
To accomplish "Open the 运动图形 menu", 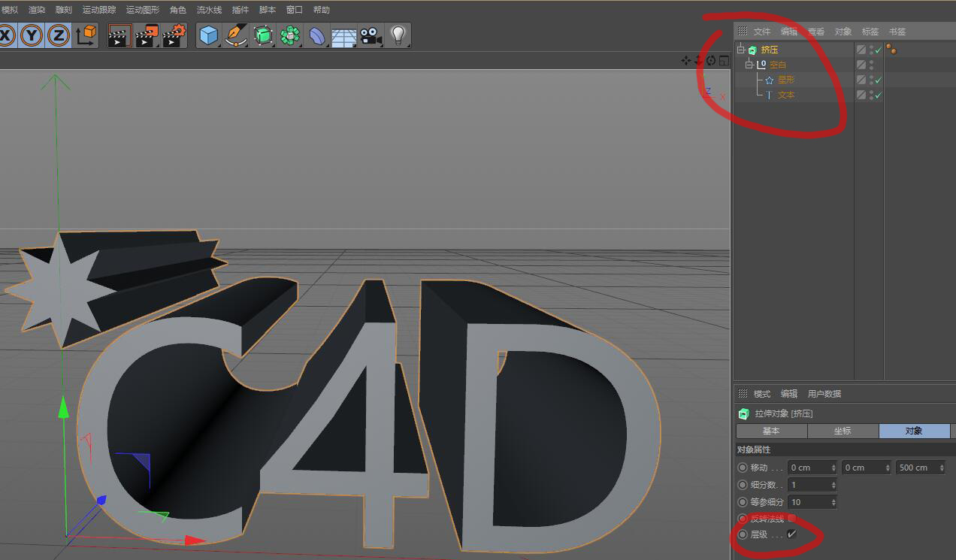I will 143,10.
